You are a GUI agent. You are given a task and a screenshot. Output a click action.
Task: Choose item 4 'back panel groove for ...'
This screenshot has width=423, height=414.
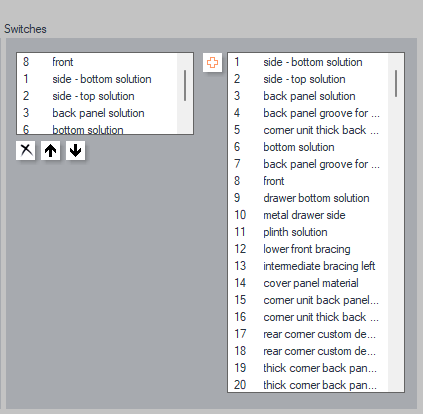[x=308, y=113]
